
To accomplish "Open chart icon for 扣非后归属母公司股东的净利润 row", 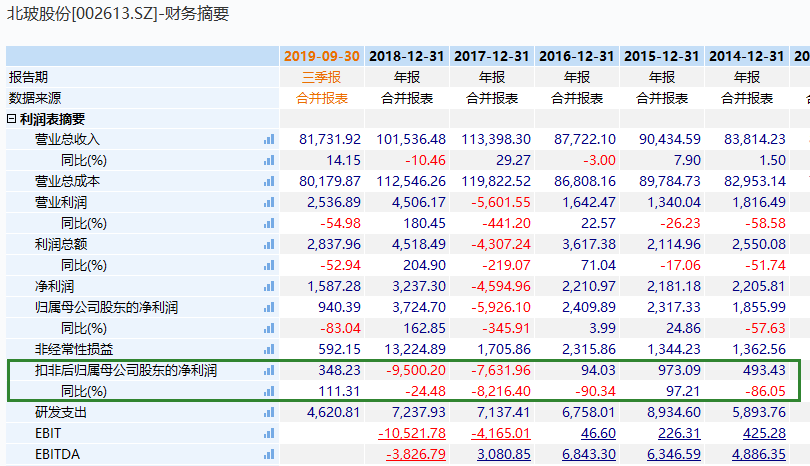I will (x=269, y=370).
